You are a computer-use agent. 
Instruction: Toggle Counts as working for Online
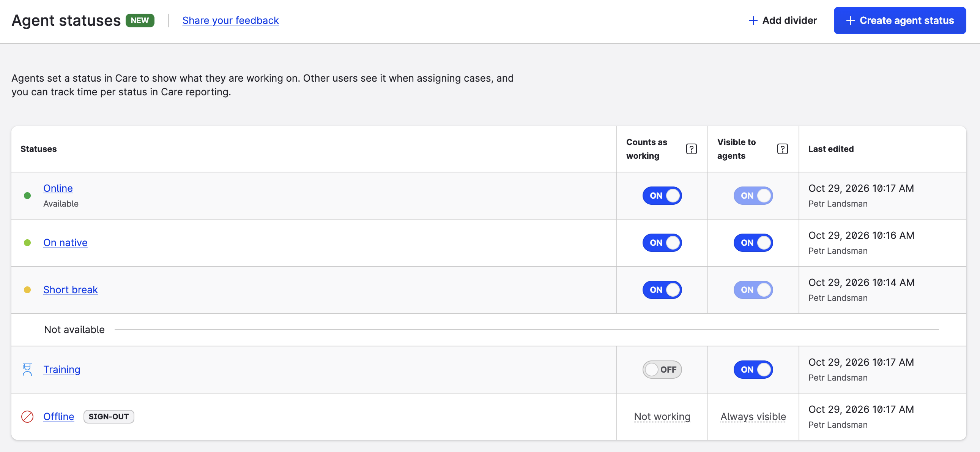pos(662,196)
